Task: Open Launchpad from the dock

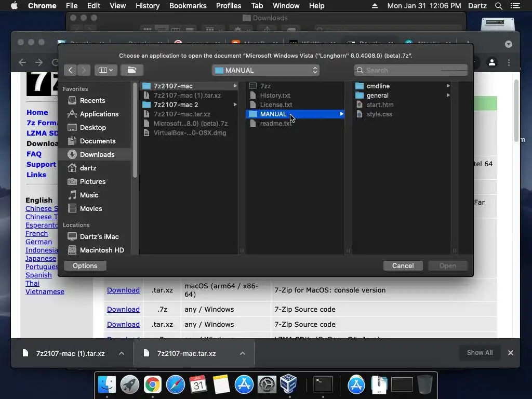Action: pyautogui.click(x=129, y=385)
